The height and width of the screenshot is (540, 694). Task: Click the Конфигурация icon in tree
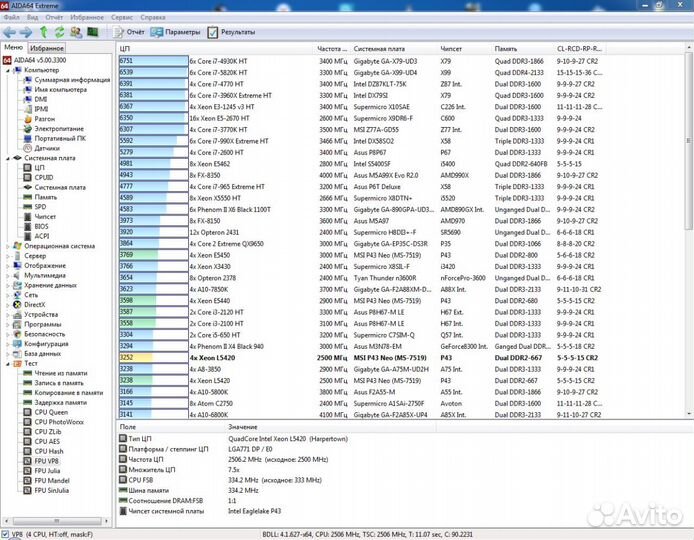click(x=17, y=343)
